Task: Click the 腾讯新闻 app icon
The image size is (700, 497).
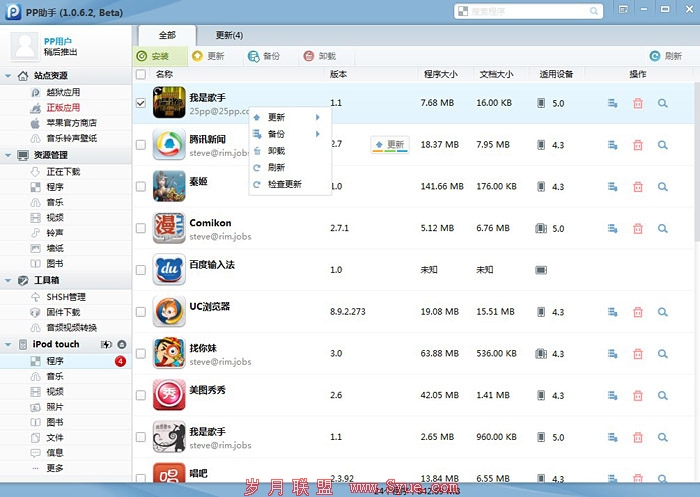Action: pyautogui.click(x=169, y=144)
